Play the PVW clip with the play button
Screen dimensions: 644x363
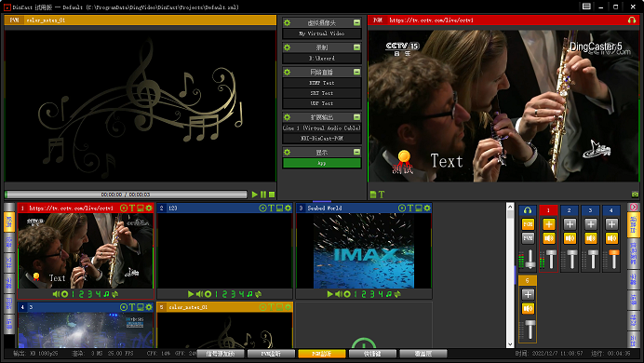(255, 195)
